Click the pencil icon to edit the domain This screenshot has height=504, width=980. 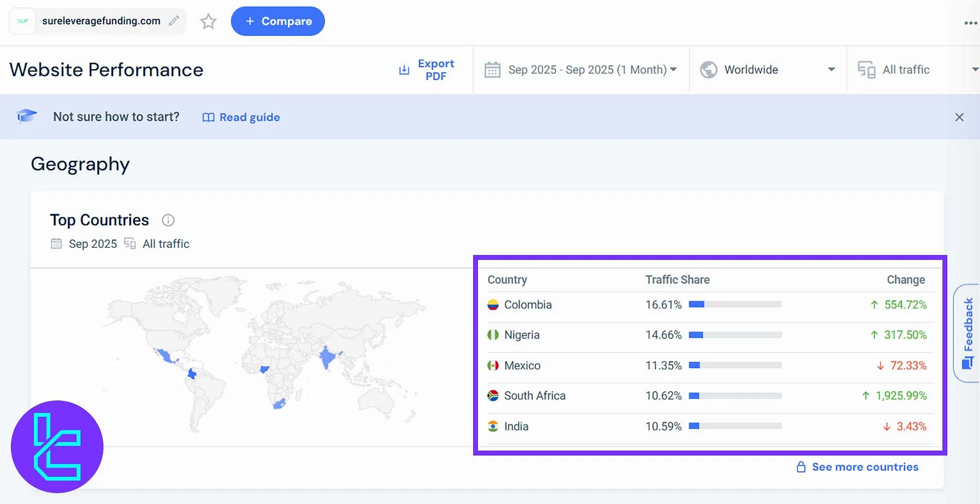click(174, 21)
